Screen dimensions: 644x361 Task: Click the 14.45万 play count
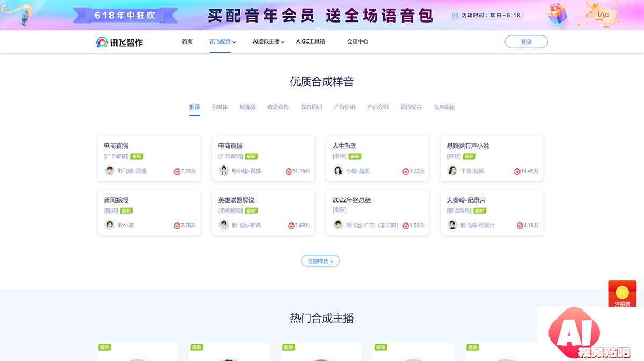[530, 171]
